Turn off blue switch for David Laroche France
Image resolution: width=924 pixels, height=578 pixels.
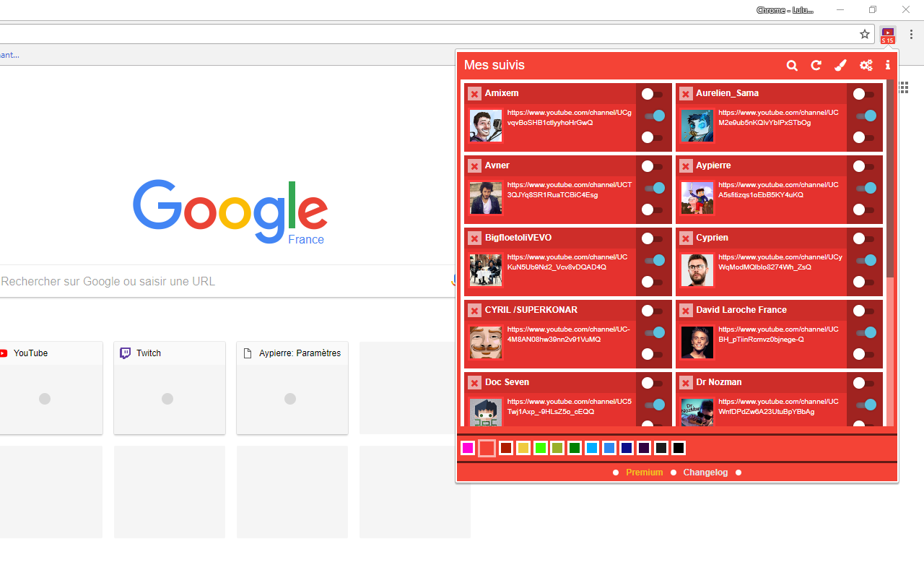coord(866,332)
